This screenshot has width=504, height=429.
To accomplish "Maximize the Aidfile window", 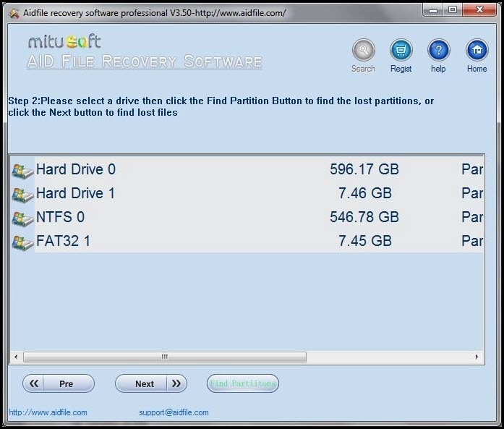I will click(x=453, y=10).
